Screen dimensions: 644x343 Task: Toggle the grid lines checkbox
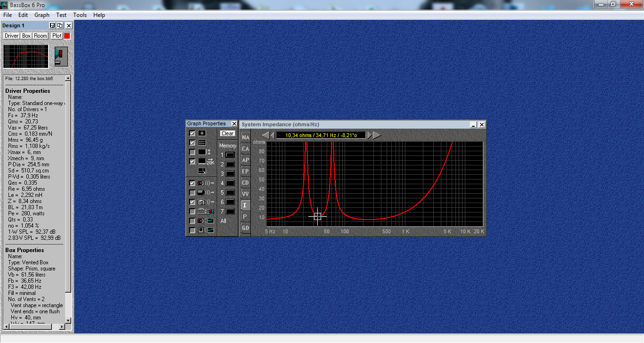click(192, 143)
